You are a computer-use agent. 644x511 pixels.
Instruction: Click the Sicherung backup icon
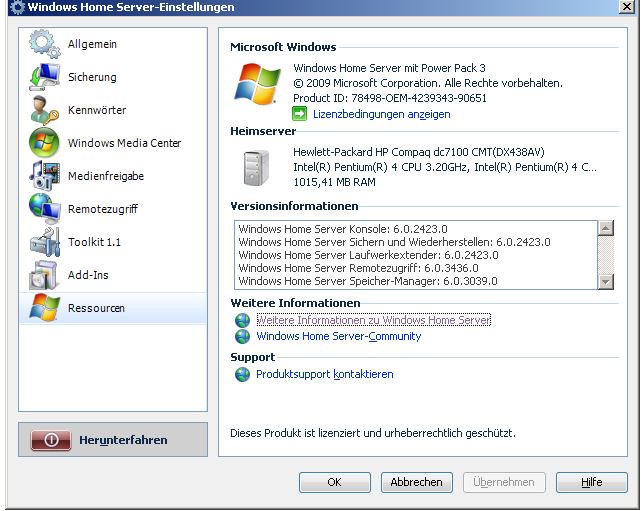[44, 77]
